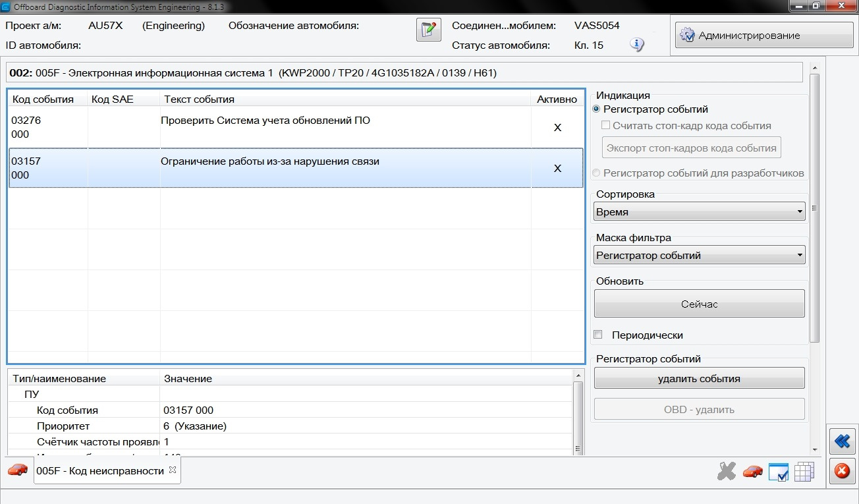The image size is (859, 504).
Task: Click Экспорт стоп-кадров кода события button
Action: [692, 148]
